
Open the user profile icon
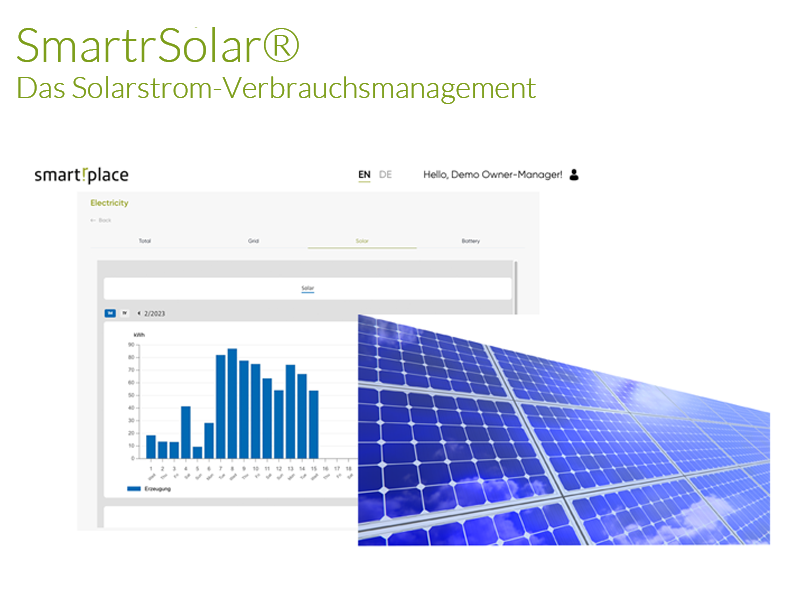574,174
